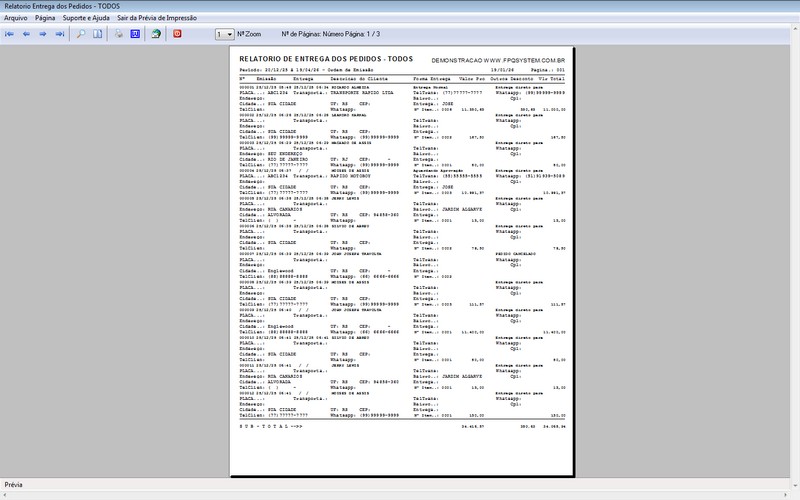The image size is (800, 500).
Task: Click Sair da Prévia de Impressão menu
Action: pos(157,18)
